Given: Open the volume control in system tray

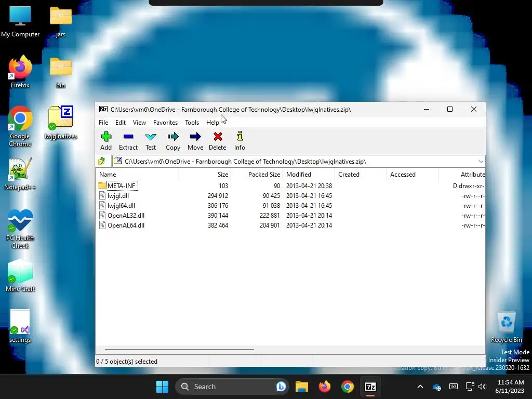Looking at the screenshot, I should coord(482,387).
